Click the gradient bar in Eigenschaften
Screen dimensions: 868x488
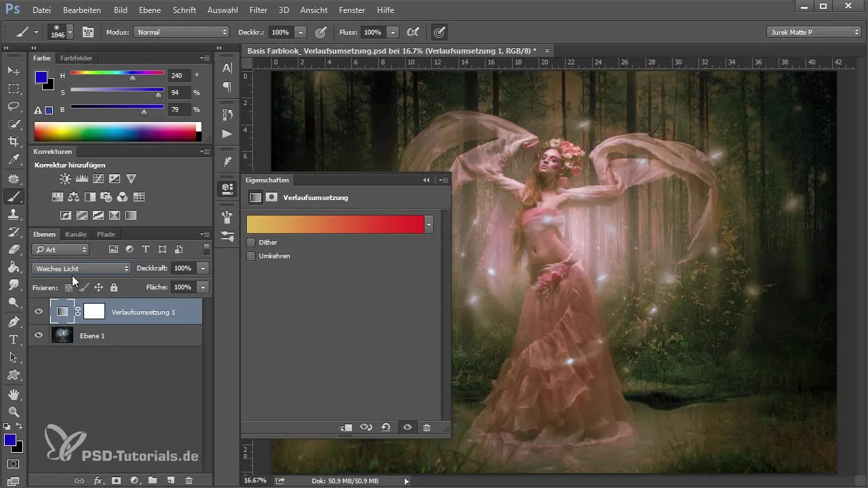tap(335, 224)
